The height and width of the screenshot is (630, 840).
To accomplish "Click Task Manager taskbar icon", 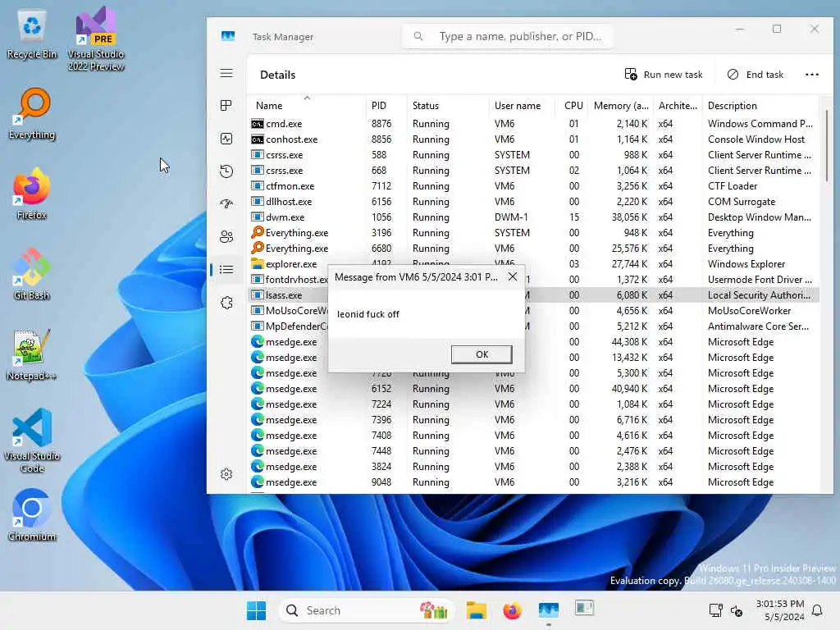I will (x=549, y=610).
